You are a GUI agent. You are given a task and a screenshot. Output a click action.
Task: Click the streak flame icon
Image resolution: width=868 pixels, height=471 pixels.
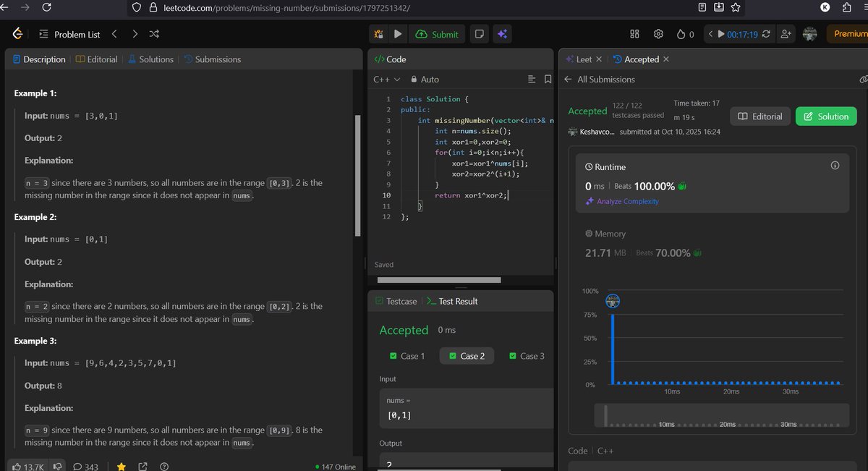click(x=681, y=34)
